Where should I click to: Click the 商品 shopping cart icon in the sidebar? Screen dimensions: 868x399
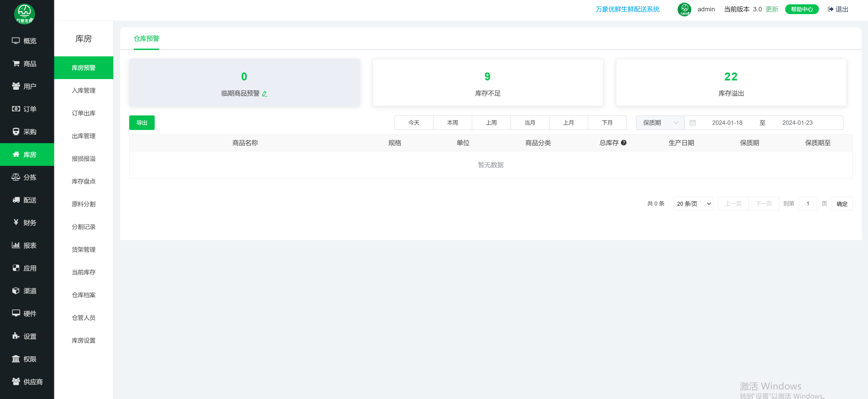click(x=15, y=63)
